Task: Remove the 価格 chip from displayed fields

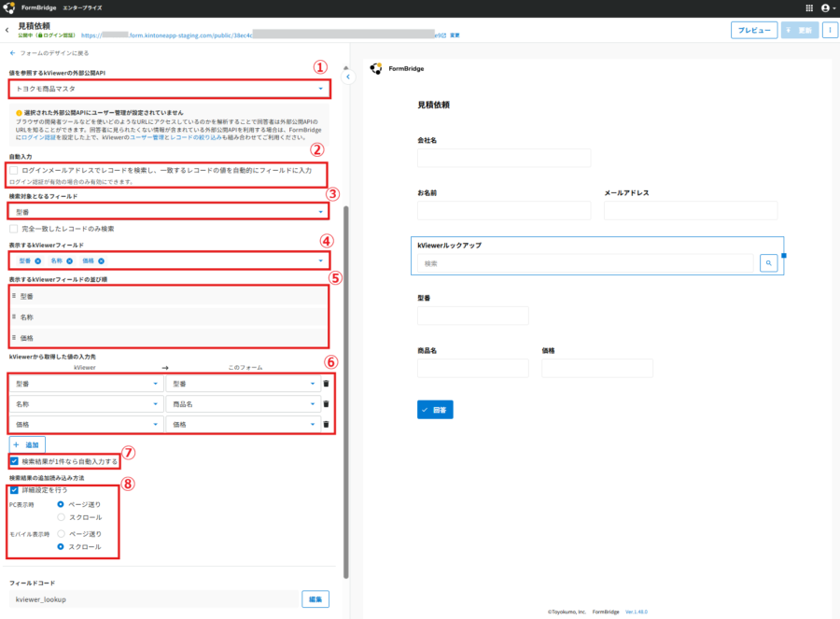Action: (x=101, y=261)
